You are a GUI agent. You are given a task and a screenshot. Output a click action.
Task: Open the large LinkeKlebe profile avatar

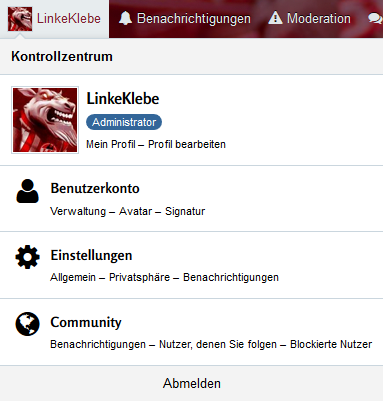point(45,120)
